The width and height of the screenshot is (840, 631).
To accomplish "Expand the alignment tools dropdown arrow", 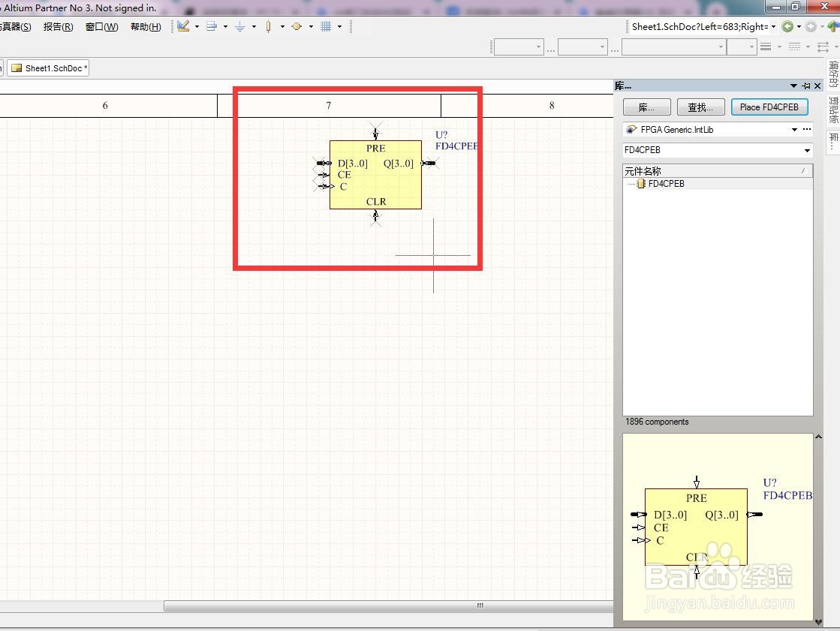I will pyautogui.click(x=225, y=26).
